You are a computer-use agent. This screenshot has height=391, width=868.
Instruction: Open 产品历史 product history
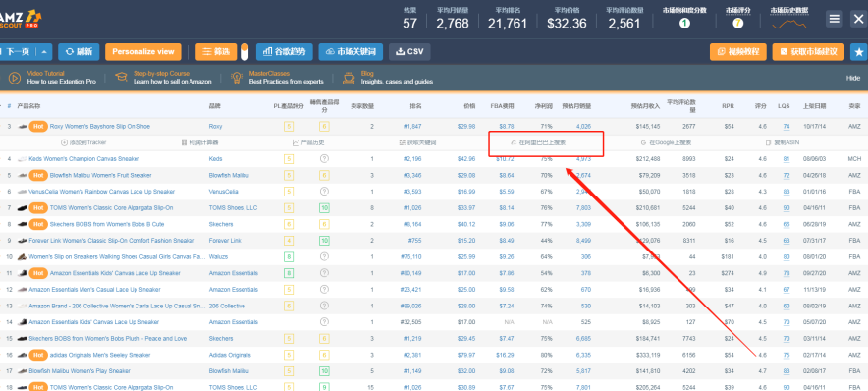(309, 142)
